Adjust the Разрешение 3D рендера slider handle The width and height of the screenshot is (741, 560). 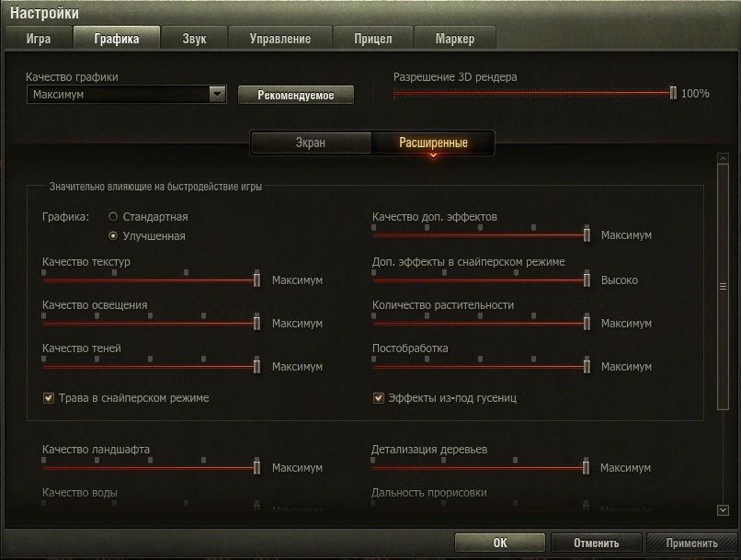tap(673, 93)
